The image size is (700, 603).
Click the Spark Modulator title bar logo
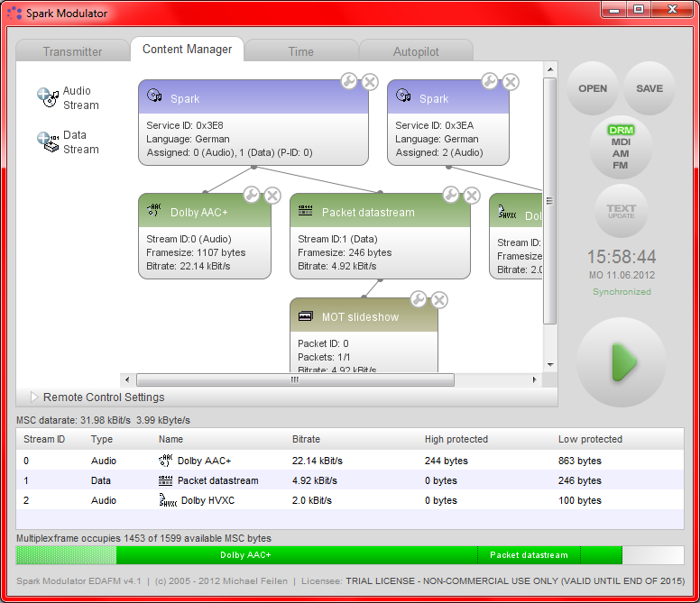(x=14, y=13)
